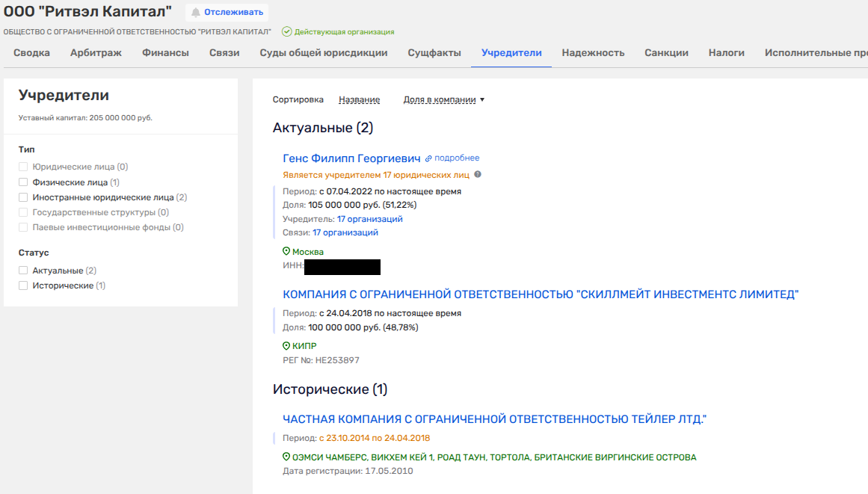Viewport: 868px width, 494px height.
Task: Toggle the Физические лица checkbox
Action: tap(23, 182)
